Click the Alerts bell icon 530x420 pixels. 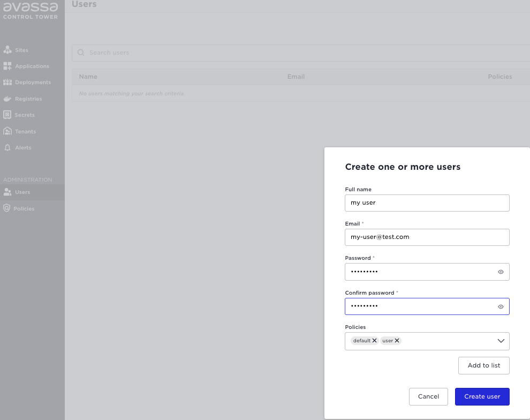coord(7,147)
